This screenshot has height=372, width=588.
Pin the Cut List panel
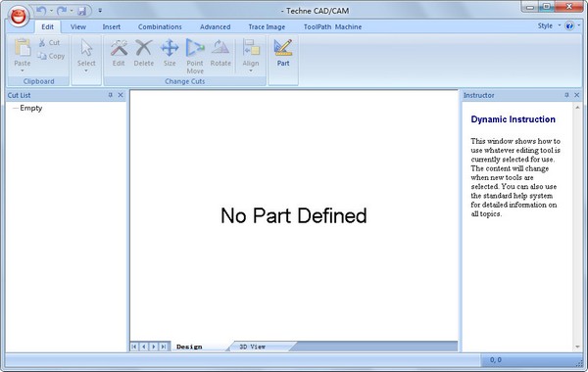(110, 95)
